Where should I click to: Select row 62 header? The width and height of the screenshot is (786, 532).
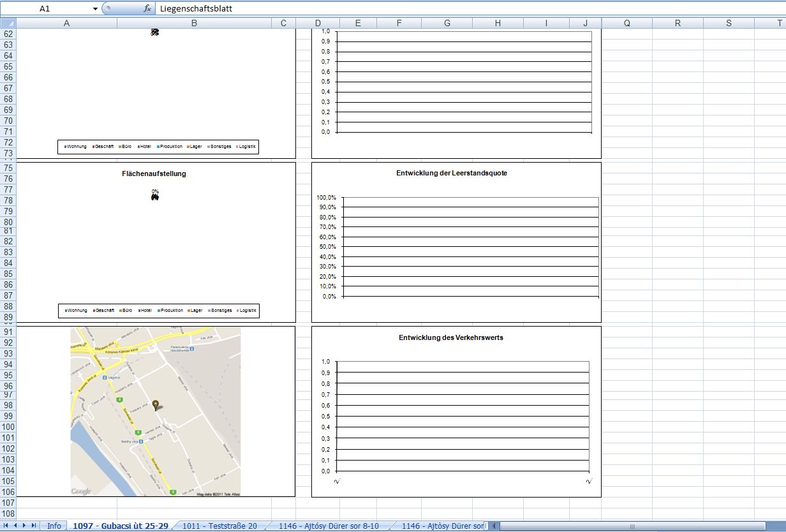[8, 34]
